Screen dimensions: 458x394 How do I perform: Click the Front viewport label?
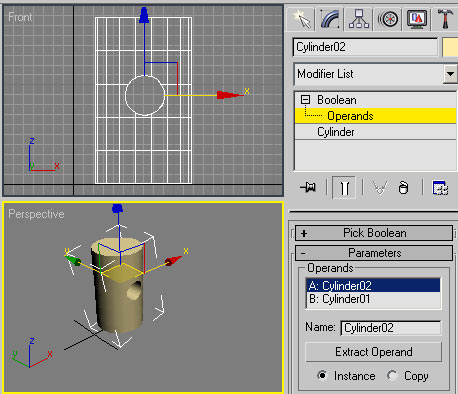point(20,17)
